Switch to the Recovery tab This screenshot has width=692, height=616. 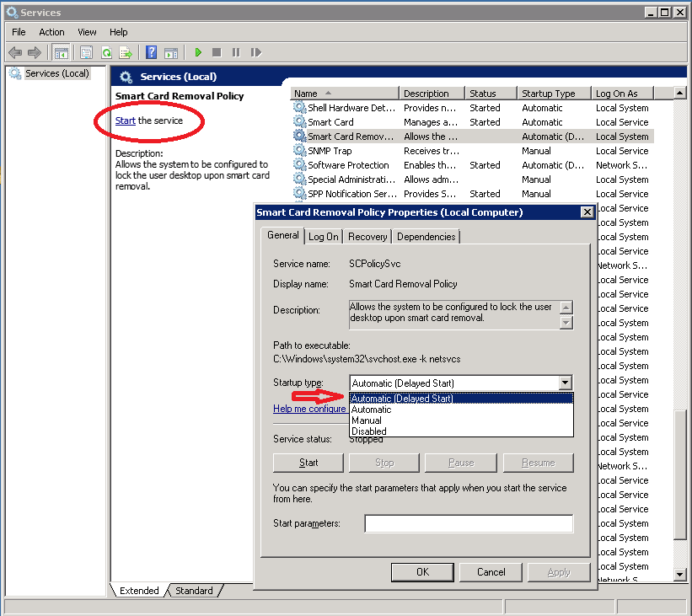[367, 237]
